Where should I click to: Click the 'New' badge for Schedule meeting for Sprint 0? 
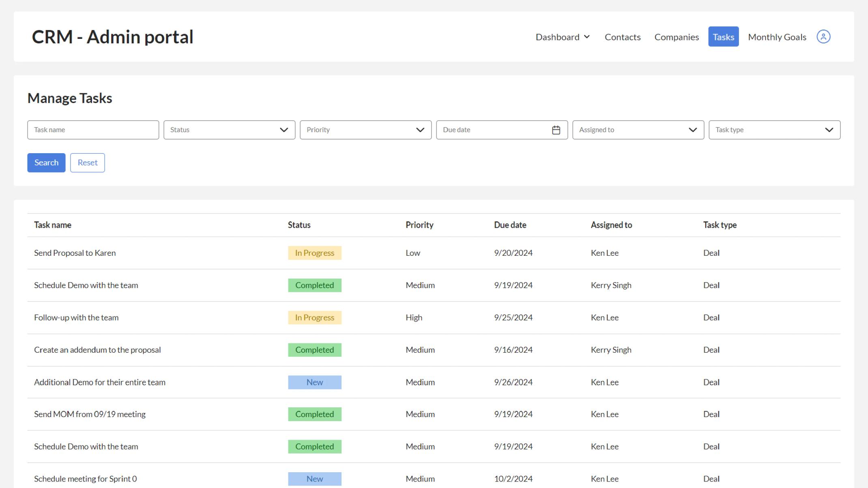(315, 479)
